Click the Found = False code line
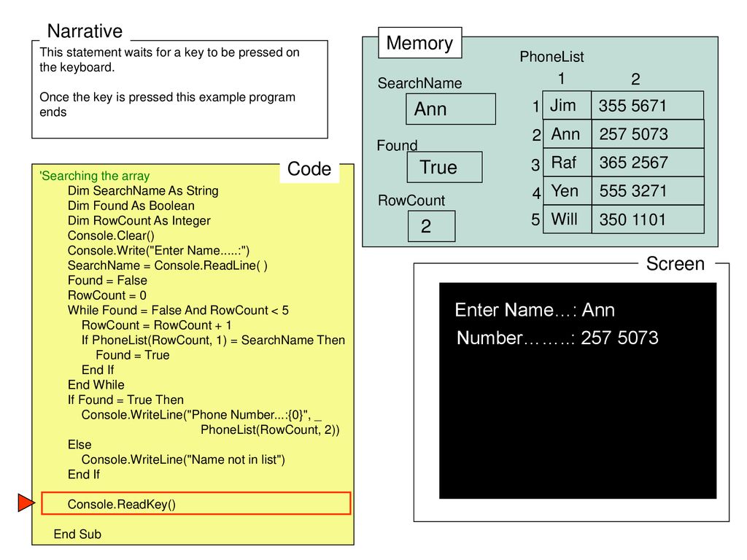The image size is (747, 560). [x=107, y=280]
